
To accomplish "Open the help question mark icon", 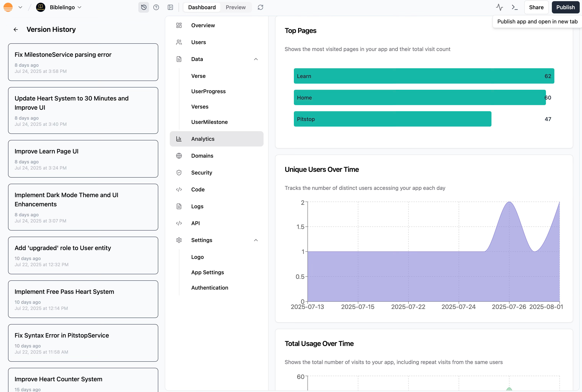I will pyautogui.click(x=156, y=7).
